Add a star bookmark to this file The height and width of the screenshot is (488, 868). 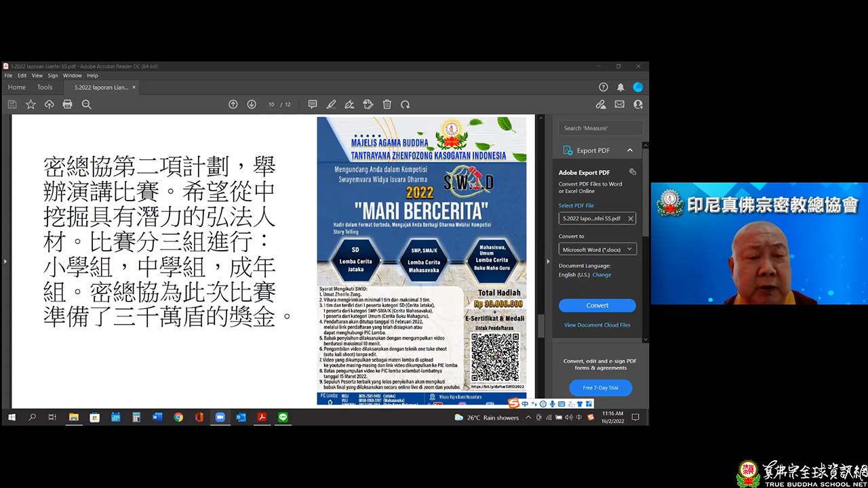coord(31,104)
